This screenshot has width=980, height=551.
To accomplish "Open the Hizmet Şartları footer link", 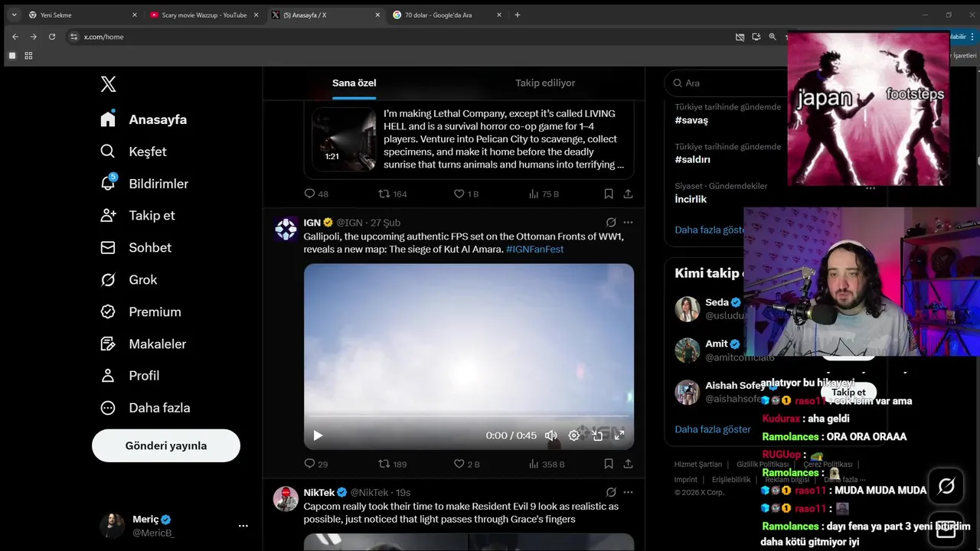I will (698, 465).
